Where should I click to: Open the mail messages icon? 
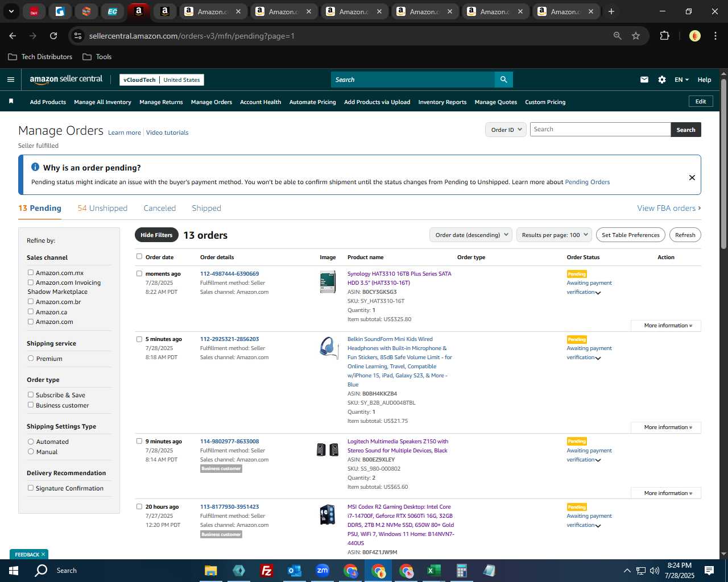coord(644,80)
